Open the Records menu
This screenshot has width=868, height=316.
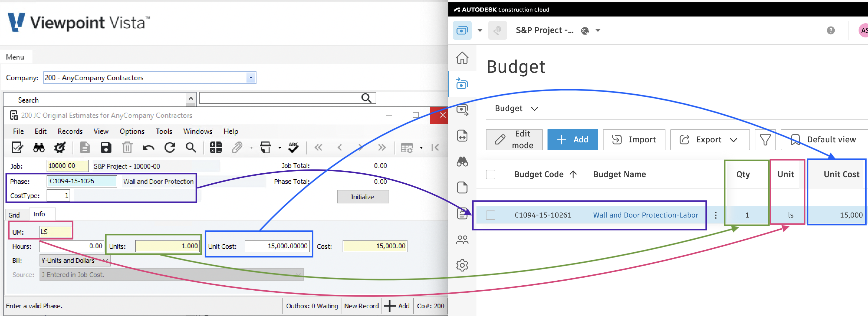pyautogui.click(x=70, y=131)
